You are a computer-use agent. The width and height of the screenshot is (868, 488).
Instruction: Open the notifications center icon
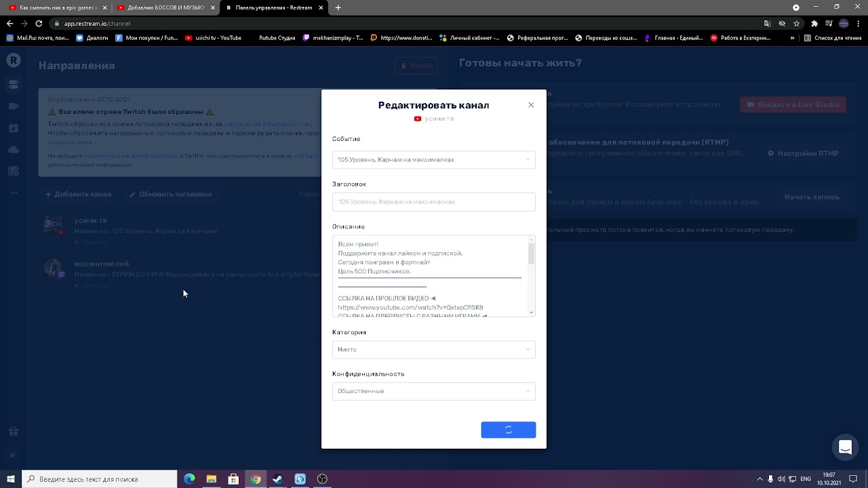[854, 479]
